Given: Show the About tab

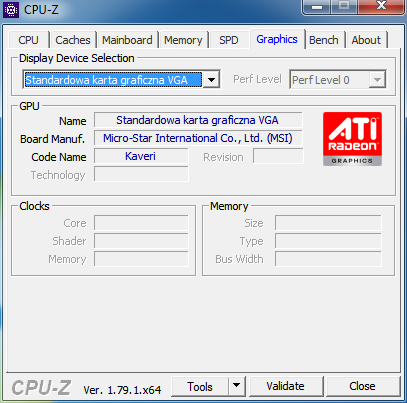Looking at the screenshot, I should coord(366,40).
